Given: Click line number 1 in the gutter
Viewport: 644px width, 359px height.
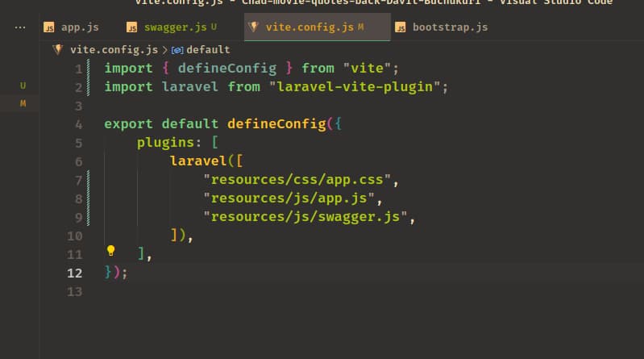Looking at the screenshot, I should point(78,69).
